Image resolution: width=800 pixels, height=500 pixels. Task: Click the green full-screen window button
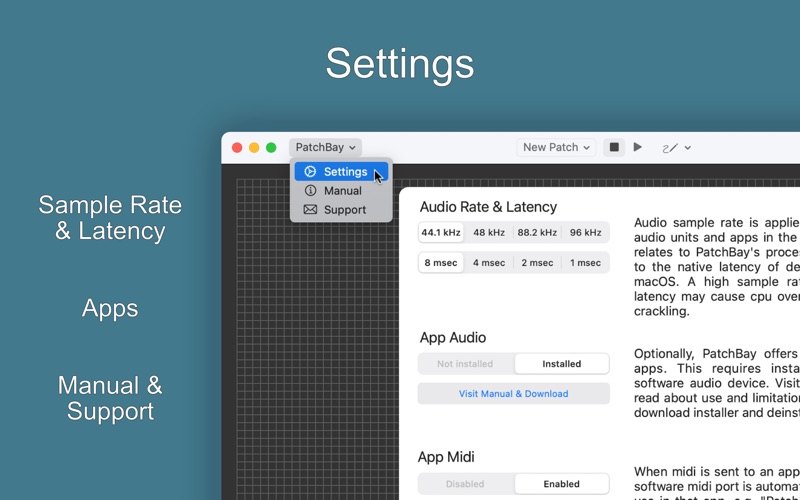[x=271, y=147]
